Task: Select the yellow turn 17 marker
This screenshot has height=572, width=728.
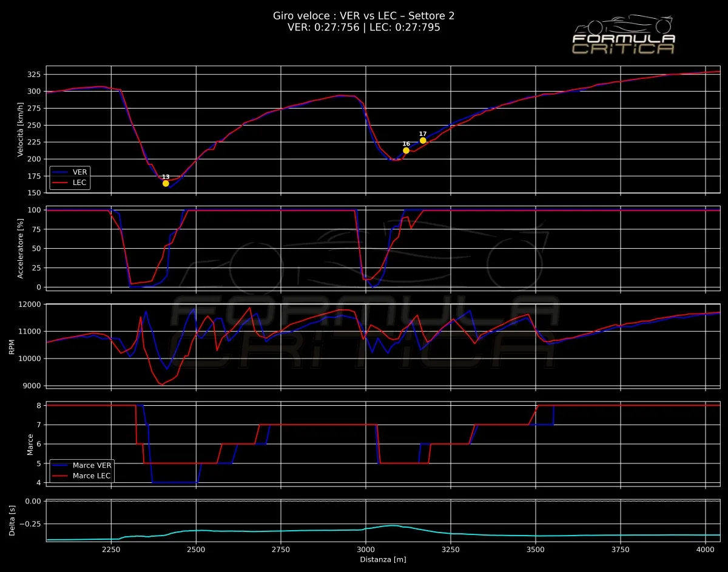Action: [423, 140]
